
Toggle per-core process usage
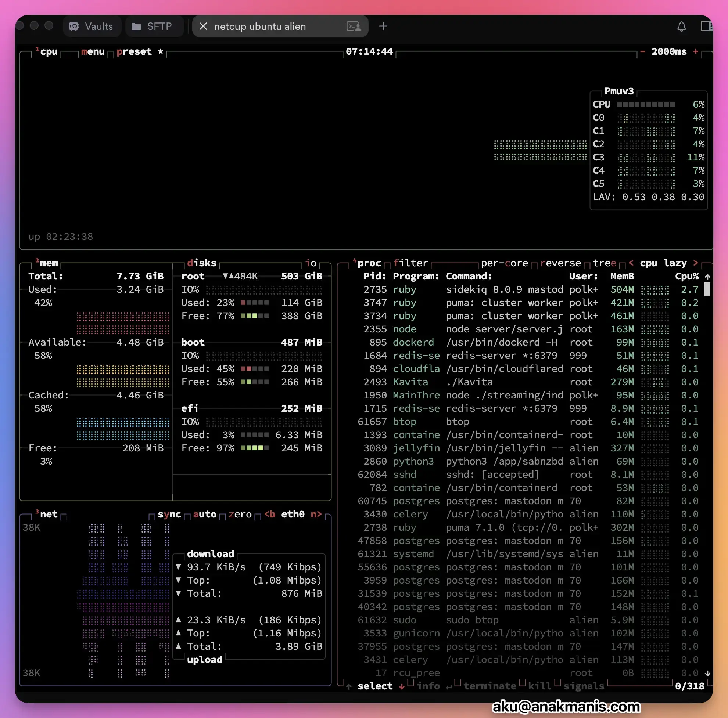point(505,263)
